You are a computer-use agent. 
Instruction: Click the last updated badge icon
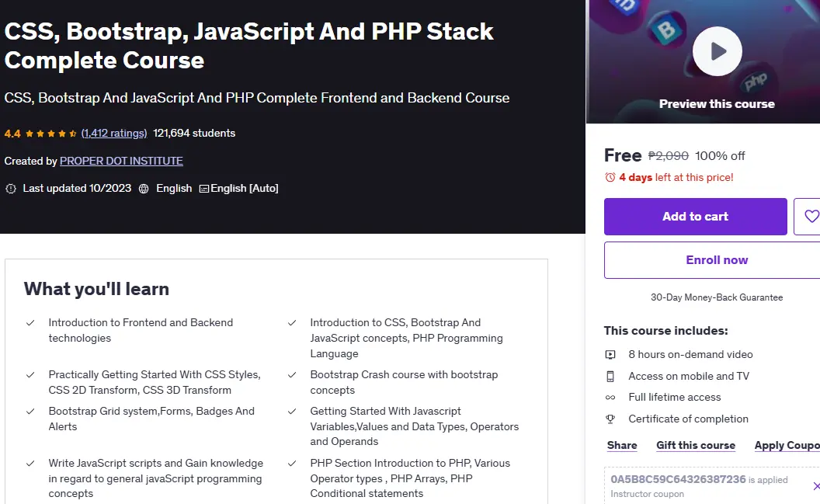click(10, 189)
